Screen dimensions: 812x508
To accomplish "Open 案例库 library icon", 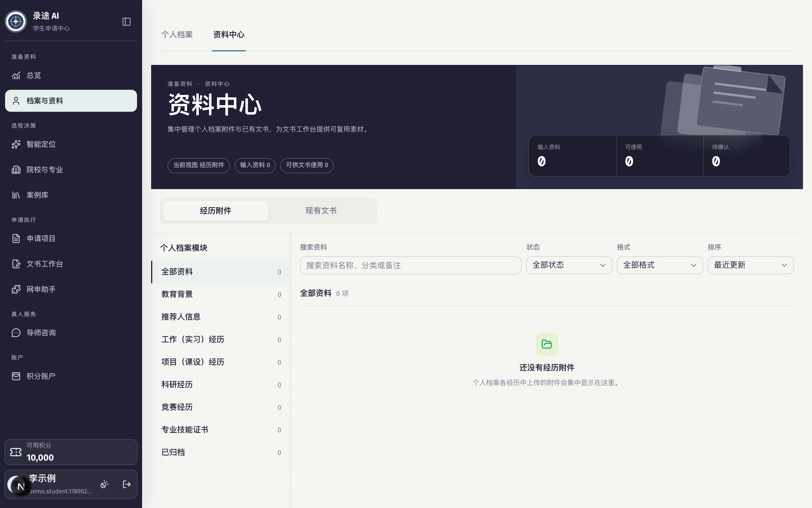I will coord(16,195).
